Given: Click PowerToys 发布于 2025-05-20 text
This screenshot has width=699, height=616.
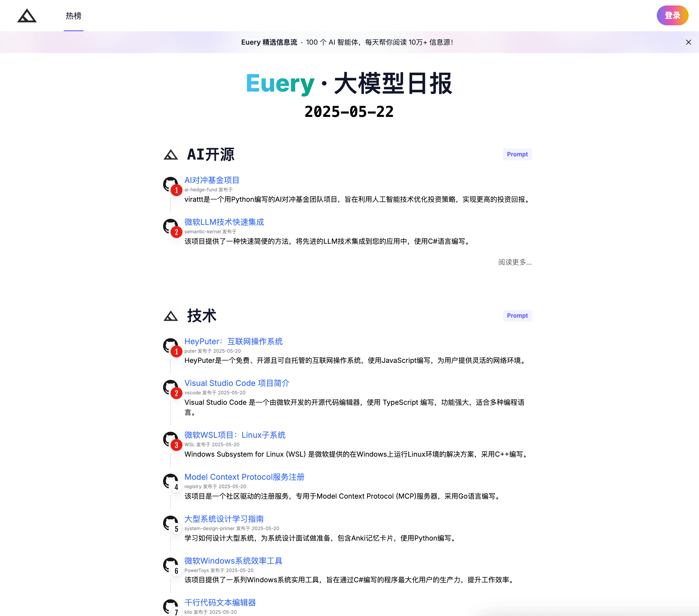Looking at the screenshot, I should [219, 571].
